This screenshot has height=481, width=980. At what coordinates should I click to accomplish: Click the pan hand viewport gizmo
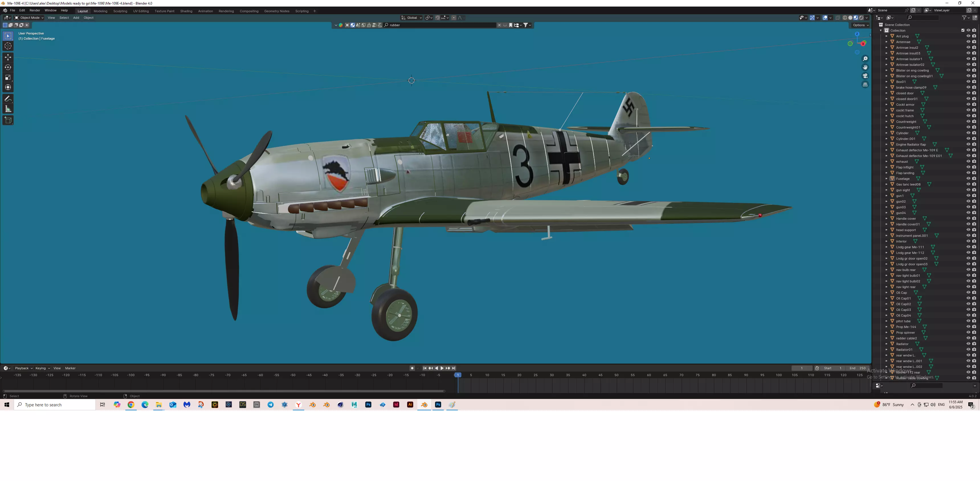865,67
